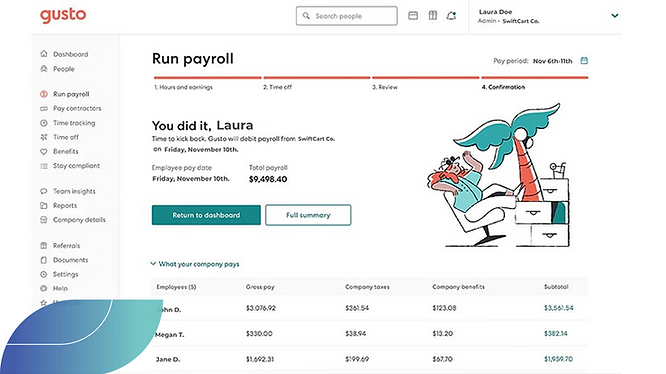Expand Laura Doe account dropdown
Image resolution: width=666 pixels, height=374 pixels.
[614, 16]
